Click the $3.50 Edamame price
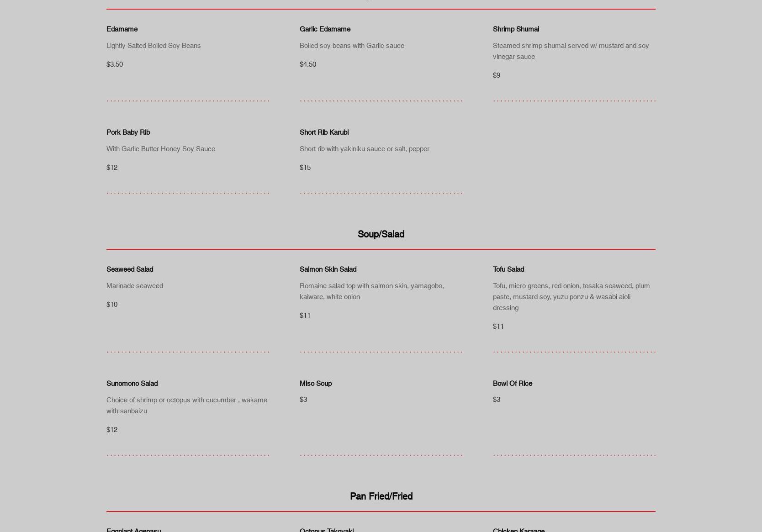Screen dimensions: 762x532 [x=115, y=64]
